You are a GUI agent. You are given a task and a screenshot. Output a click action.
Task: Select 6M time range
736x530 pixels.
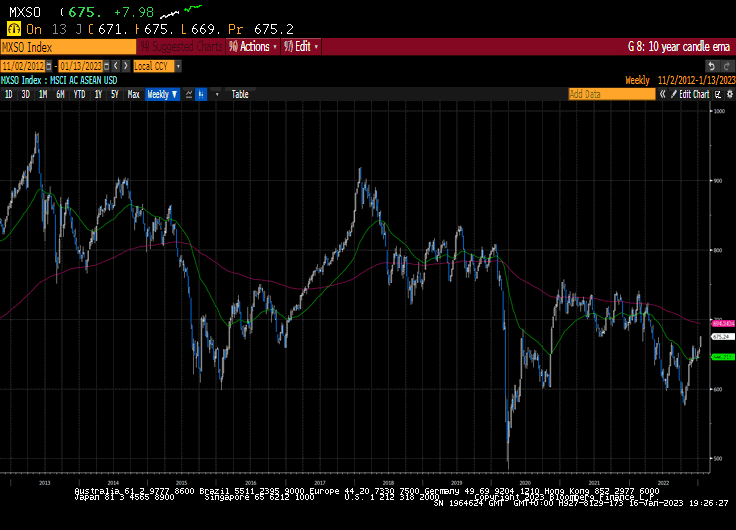point(60,94)
